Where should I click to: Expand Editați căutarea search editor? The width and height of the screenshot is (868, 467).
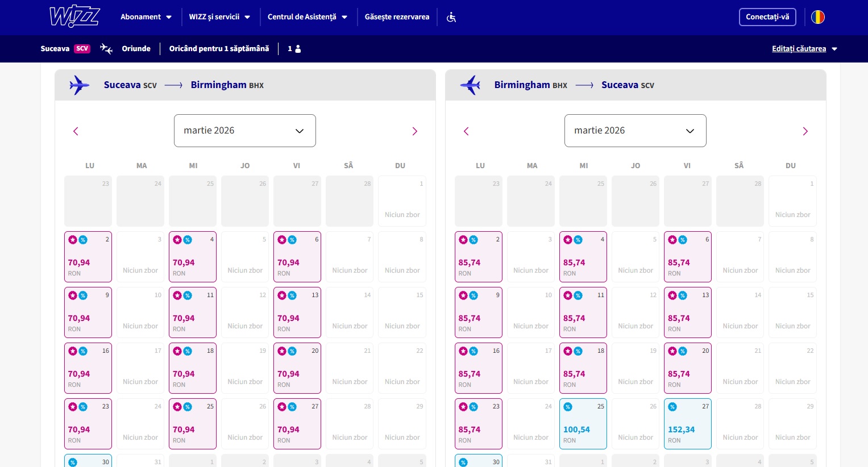(x=804, y=49)
